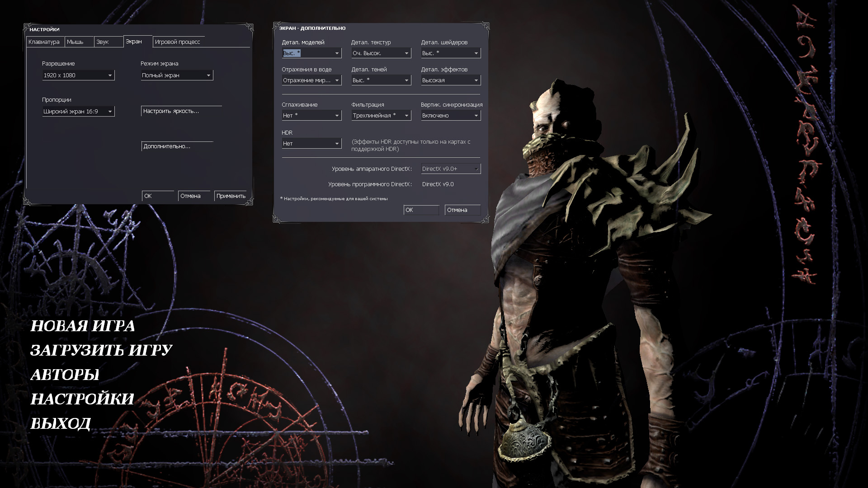The image size is (868, 488).
Task: Open the Вертик. синхронизация dropdown
Action: pyautogui.click(x=450, y=116)
